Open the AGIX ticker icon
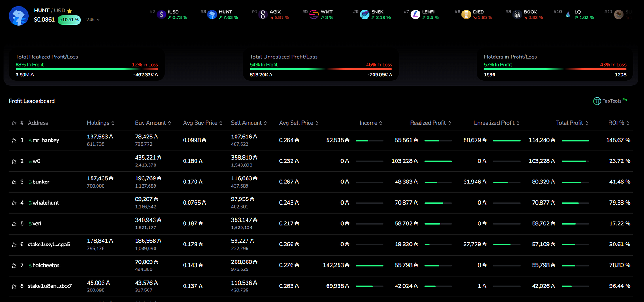The image size is (644, 302). click(x=263, y=15)
